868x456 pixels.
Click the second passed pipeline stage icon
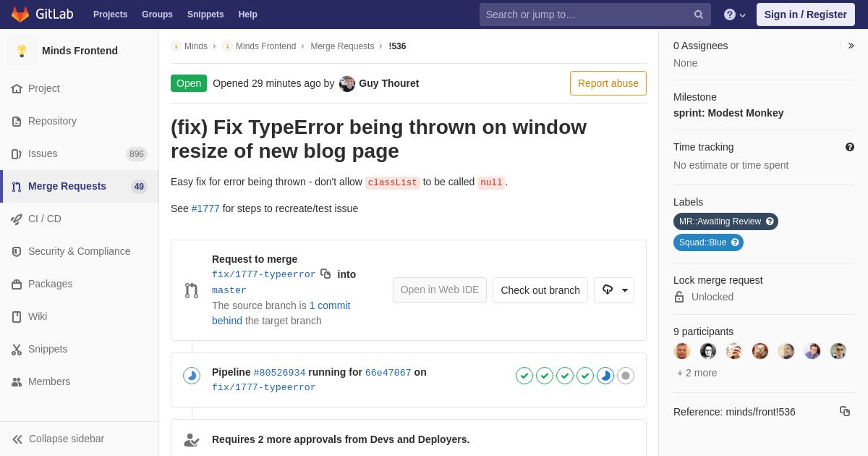pyautogui.click(x=545, y=376)
